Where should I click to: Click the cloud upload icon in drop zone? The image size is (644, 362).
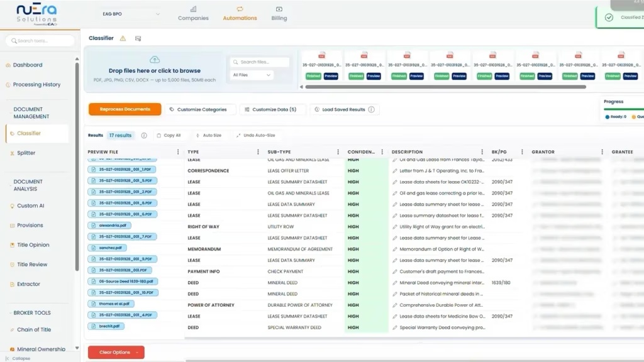pyautogui.click(x=155, y=60)
